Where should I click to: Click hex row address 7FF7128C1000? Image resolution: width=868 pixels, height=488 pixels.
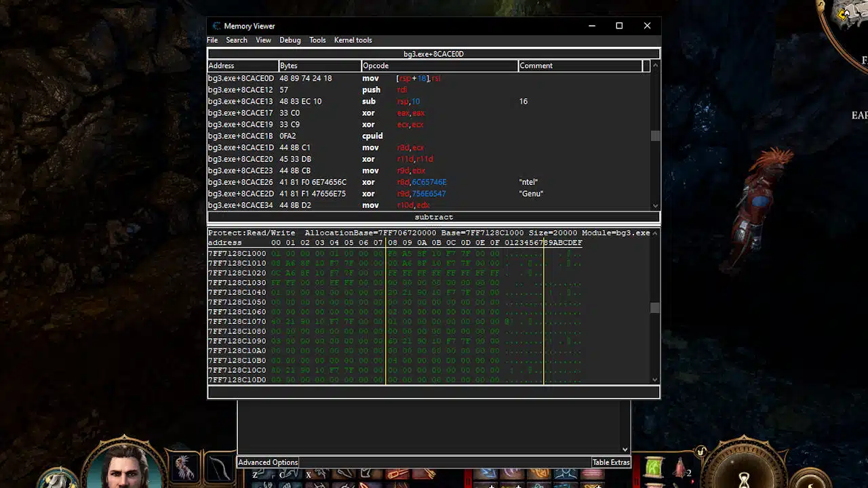[237, 253]
